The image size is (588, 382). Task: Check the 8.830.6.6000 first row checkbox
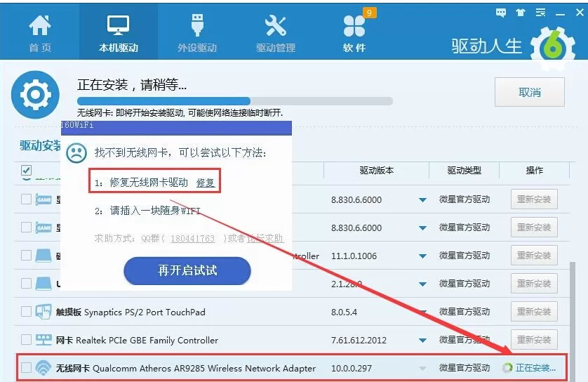click(26, 199)
